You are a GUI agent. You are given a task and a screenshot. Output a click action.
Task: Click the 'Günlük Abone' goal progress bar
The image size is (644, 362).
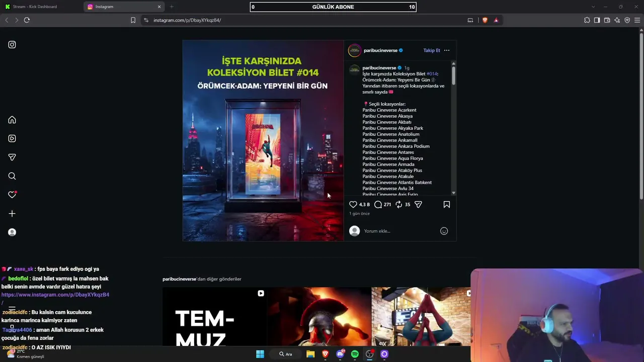[x=333, y=7]
